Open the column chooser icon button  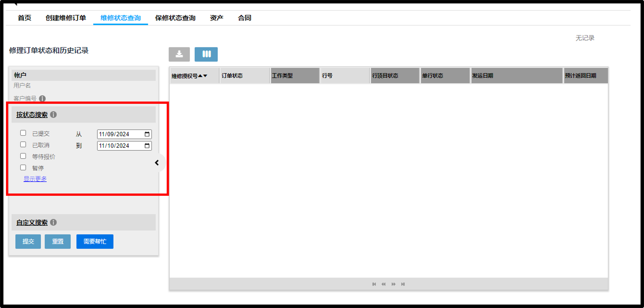point(206,54)
